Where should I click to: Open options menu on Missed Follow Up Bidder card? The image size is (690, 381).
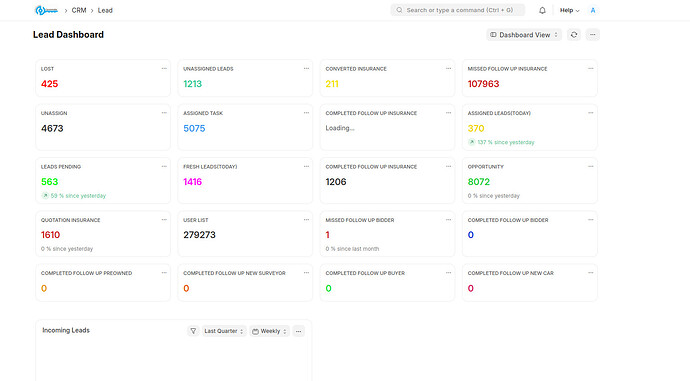click(448, 220)
